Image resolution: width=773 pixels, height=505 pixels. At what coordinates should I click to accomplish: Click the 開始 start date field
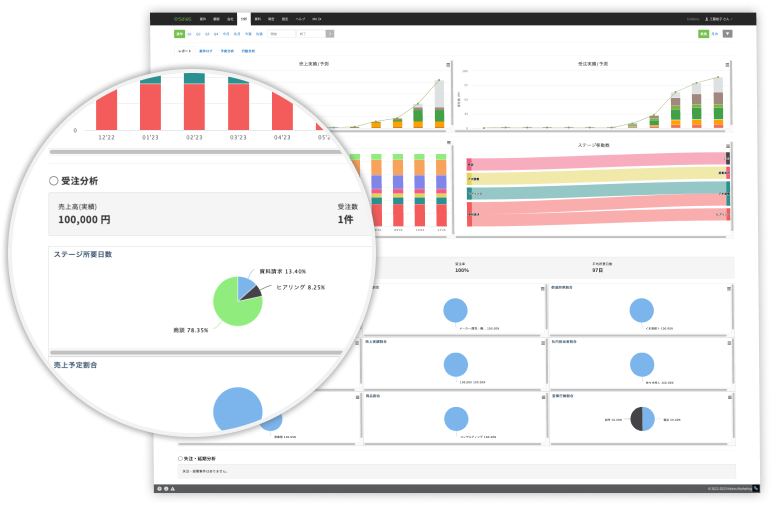click(x=281, y=34)
